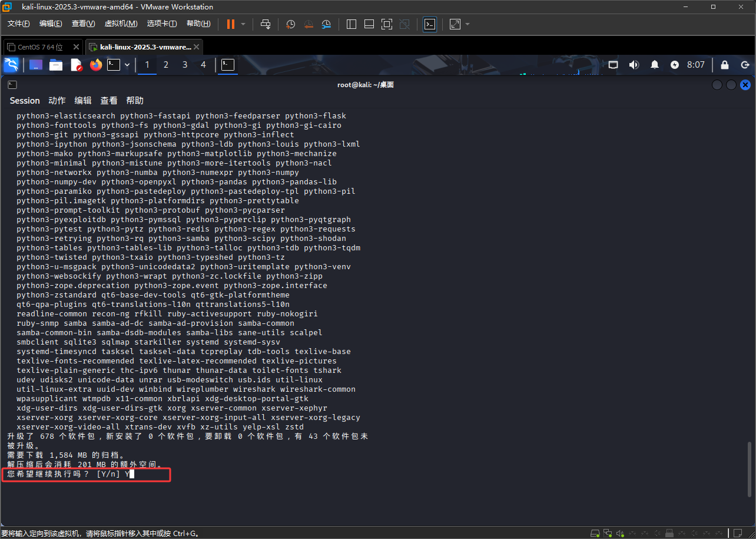
Task: Open the 虚拟机(M) menu
Action: tap(121, 24)
